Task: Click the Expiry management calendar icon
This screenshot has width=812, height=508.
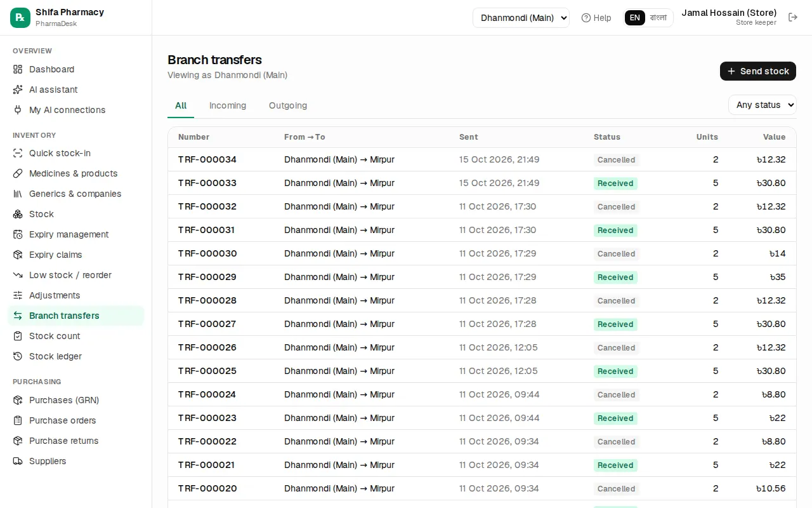Action: click(x=18, y=234)
